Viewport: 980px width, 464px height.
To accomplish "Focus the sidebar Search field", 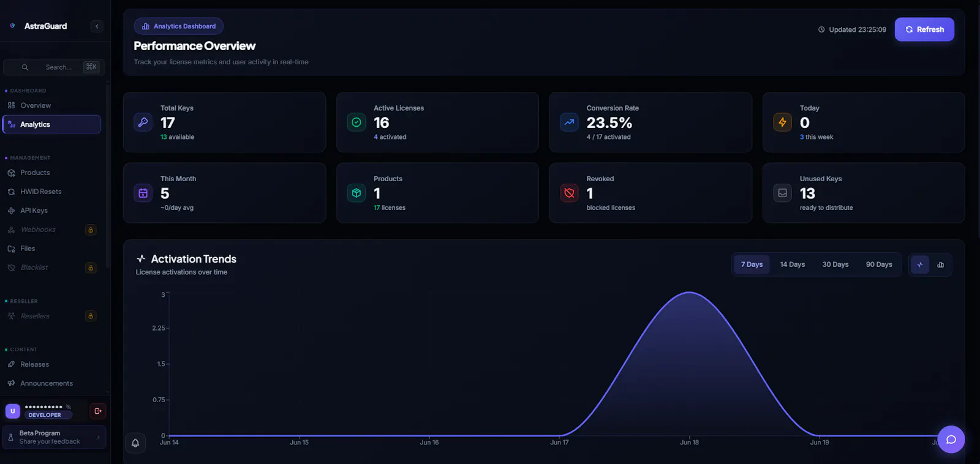I will coord(54,67).
